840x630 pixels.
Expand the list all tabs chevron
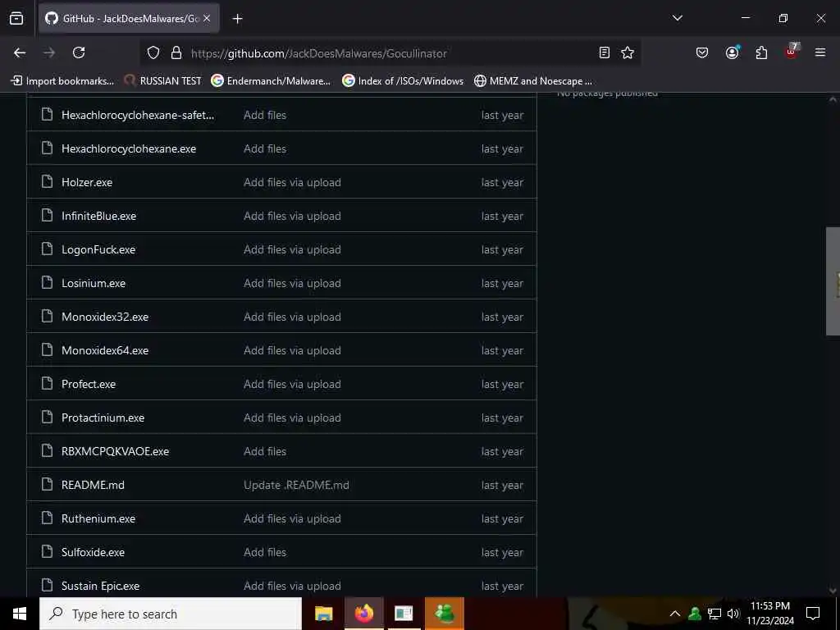tap(677, 18)
